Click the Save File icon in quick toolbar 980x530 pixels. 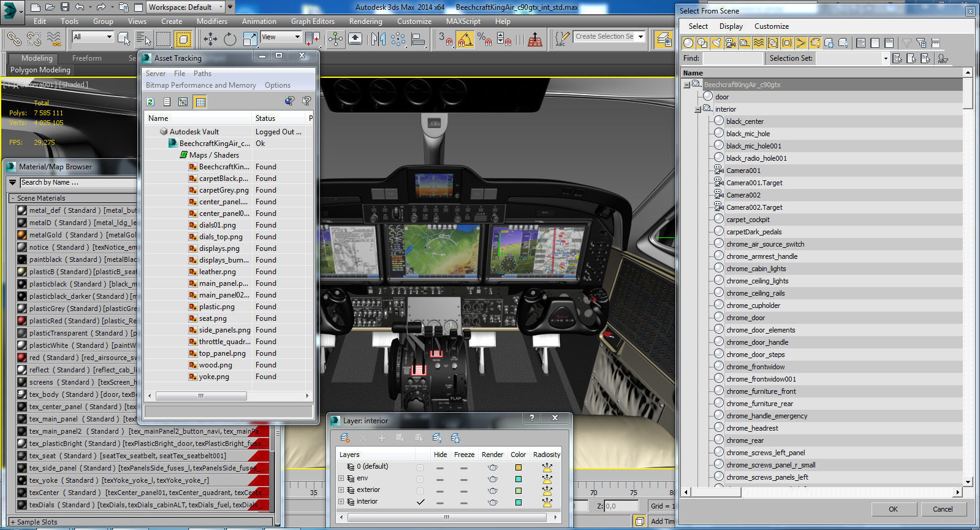point(65,7)
